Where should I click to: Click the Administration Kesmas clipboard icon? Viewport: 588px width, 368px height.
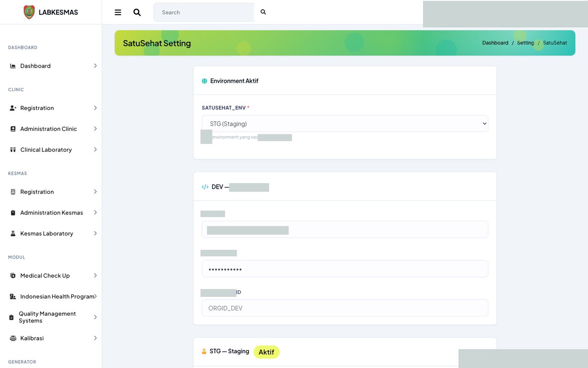click(13, 213)
